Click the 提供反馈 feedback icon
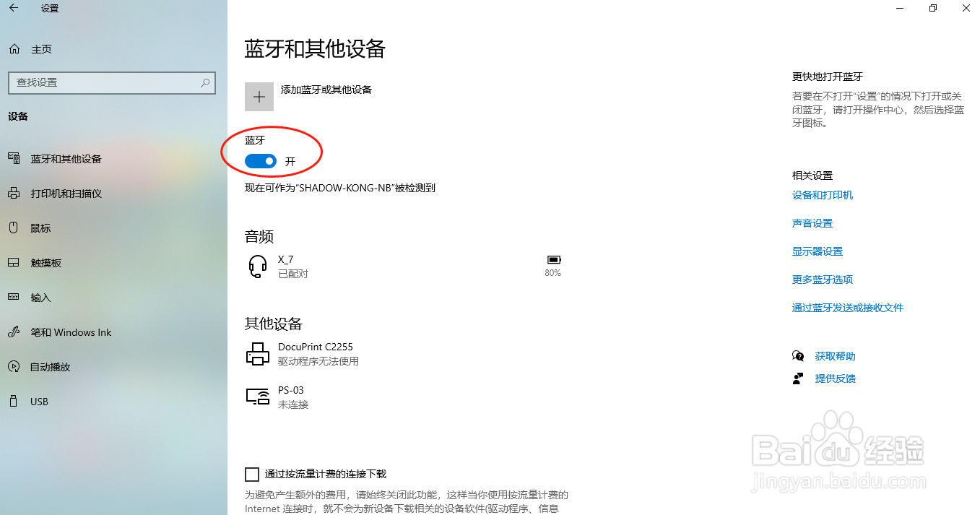980x515 pixels. pyautogui.click(x=798, y=378)
